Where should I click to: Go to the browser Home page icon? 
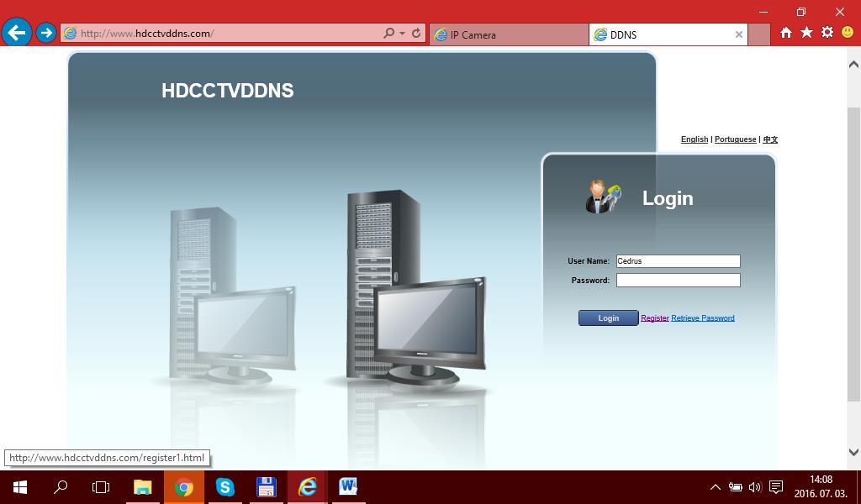tap(786, 33)
